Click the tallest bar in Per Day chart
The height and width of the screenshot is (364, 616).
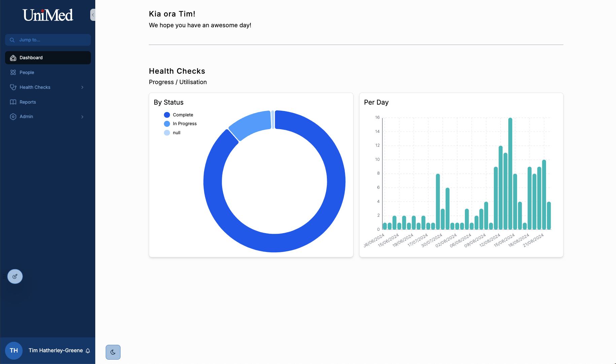tap(510, 174)
